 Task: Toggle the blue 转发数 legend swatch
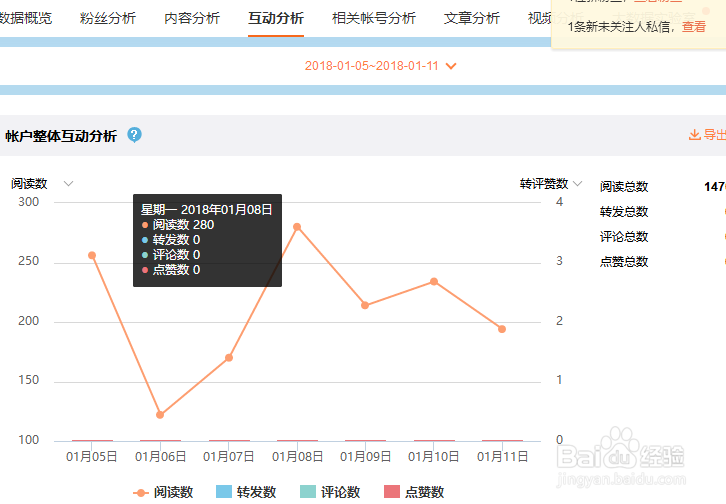(x=224, y=492)
